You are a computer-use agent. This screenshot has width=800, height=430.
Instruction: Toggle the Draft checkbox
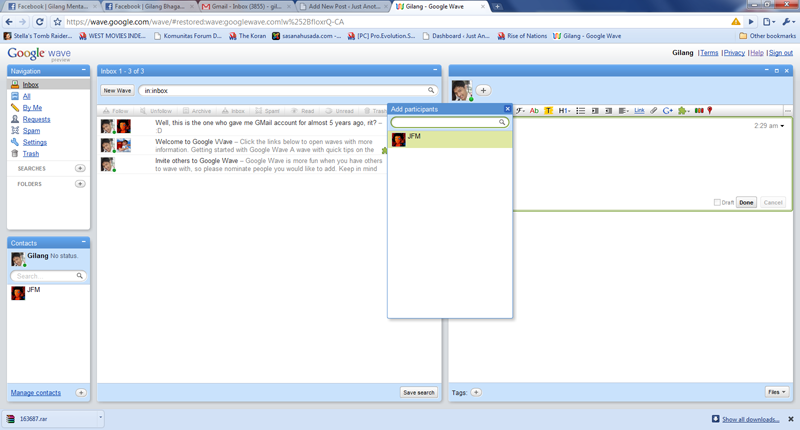coord(717,202)
